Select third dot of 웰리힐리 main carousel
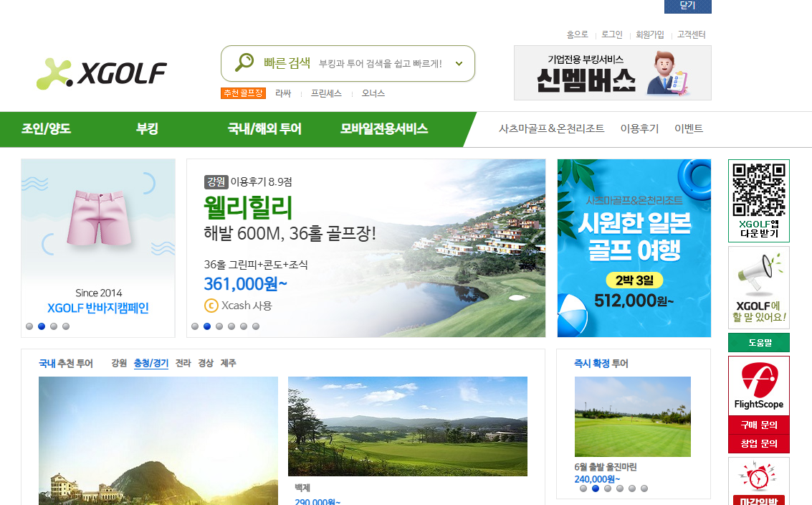The image size is (812, 505). [219, 326]
